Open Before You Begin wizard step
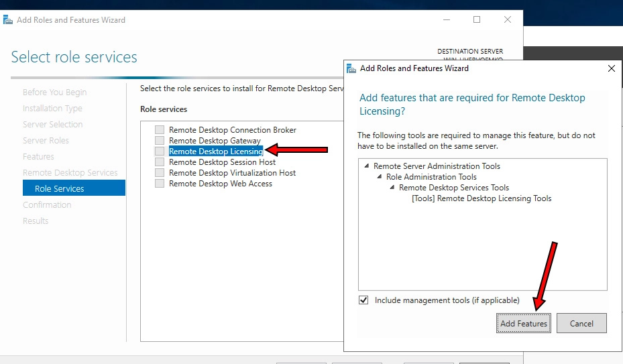This screenshot has height=364, width=623. coord(54,93)
